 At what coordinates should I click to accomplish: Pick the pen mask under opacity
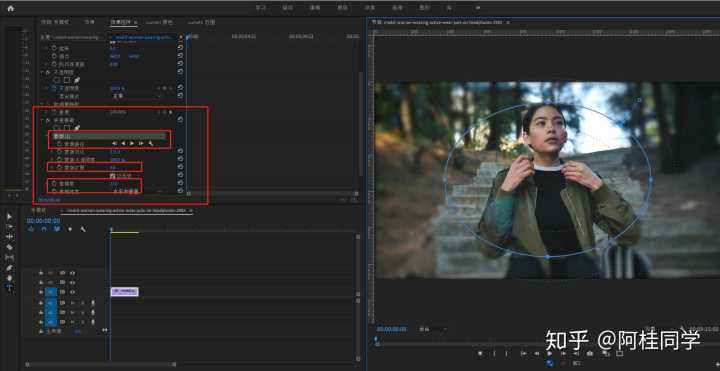tap(77, 80)
